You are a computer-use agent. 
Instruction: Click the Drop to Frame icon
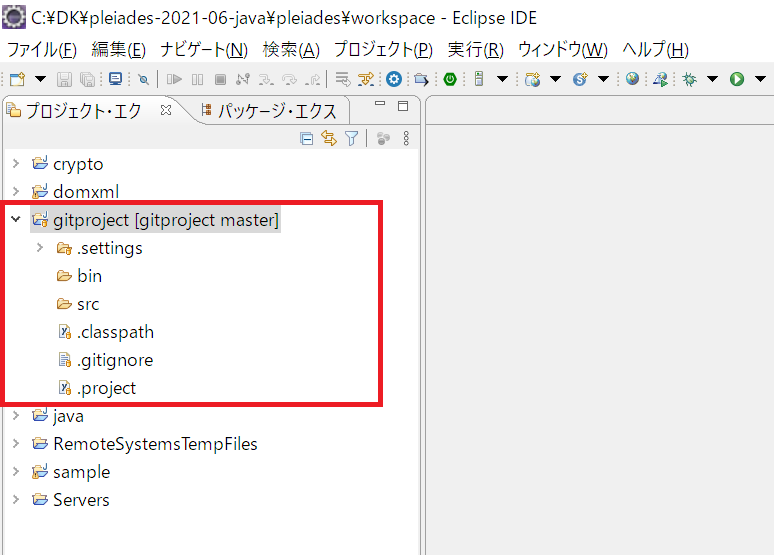[343, 79]
